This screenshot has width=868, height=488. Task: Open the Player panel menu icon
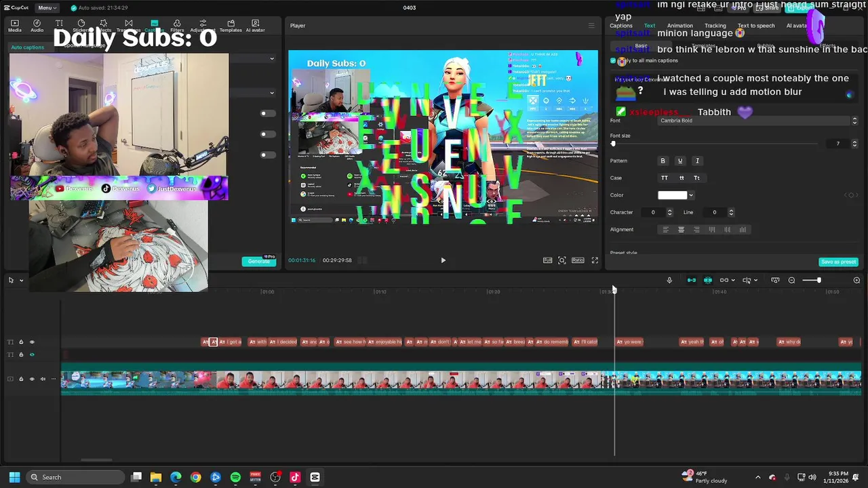tap(591, 26)
